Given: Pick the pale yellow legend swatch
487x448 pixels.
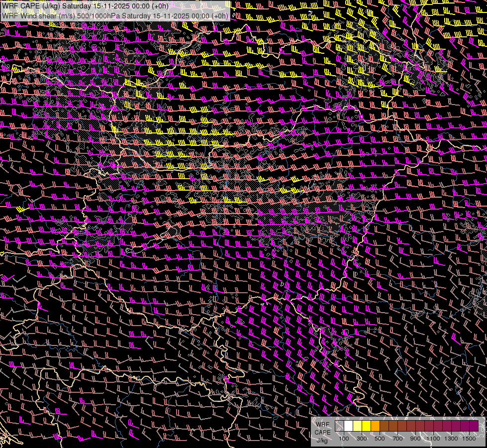Looking at the screenshot, I should (x=358, y=426).
